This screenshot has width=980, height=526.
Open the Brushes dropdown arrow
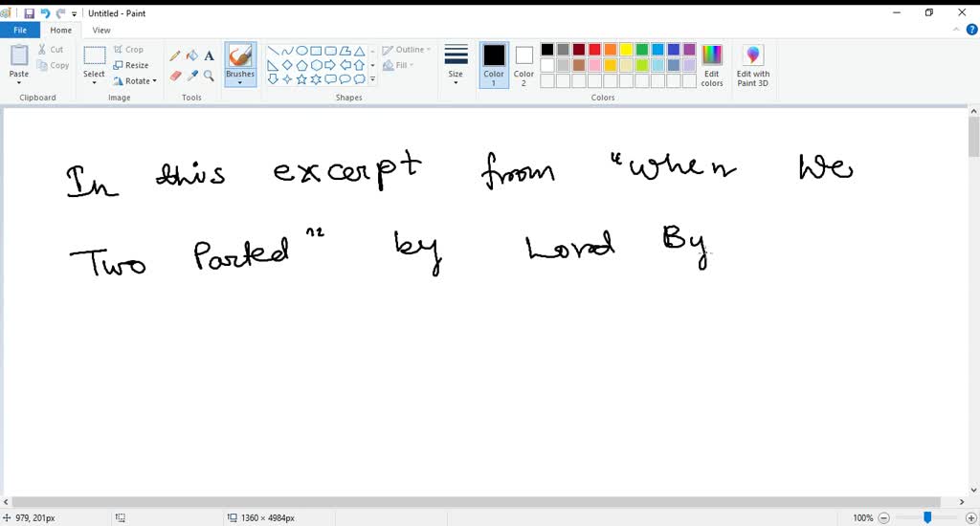[x=240, y=82]
